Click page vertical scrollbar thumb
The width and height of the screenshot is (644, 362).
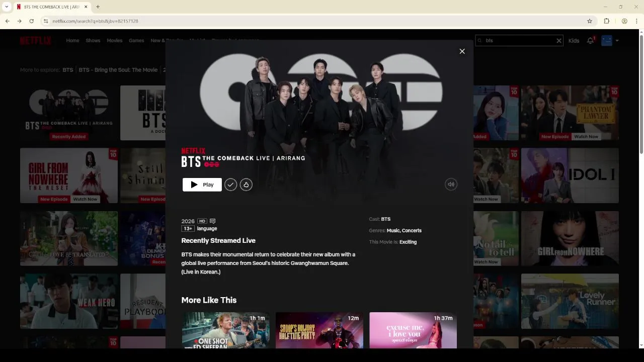coord(641,95)
